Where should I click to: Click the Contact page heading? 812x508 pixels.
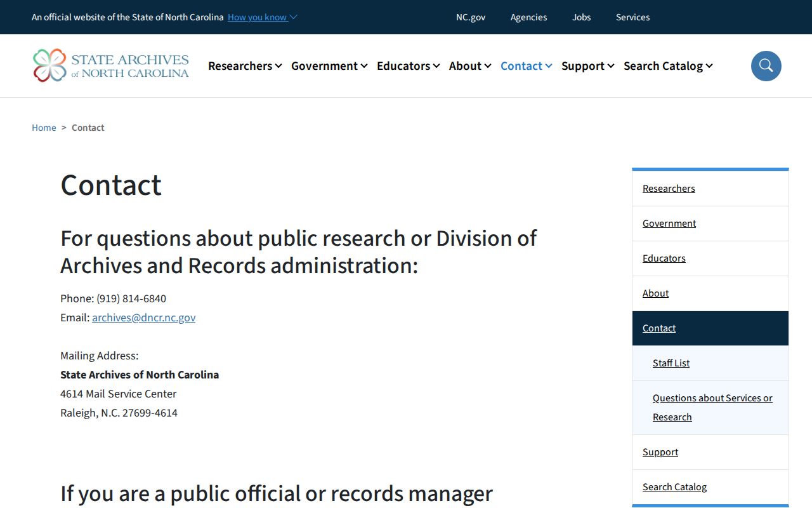coord(111,185)
